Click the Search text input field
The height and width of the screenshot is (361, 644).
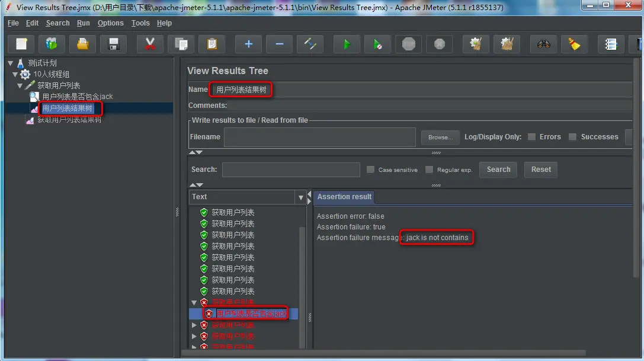click(x=291, y=170)
